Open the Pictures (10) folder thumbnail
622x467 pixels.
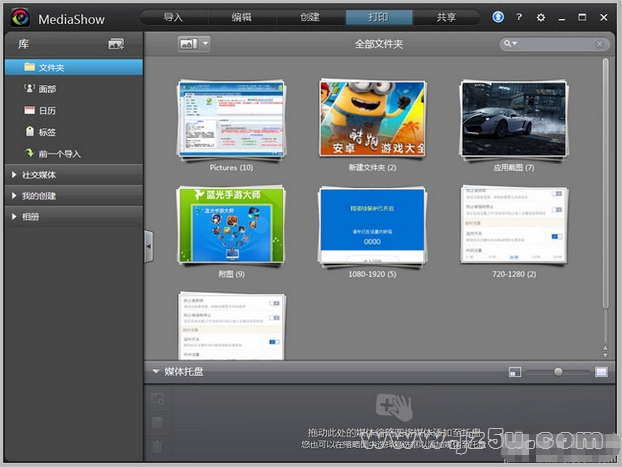[x=231, y=119]
